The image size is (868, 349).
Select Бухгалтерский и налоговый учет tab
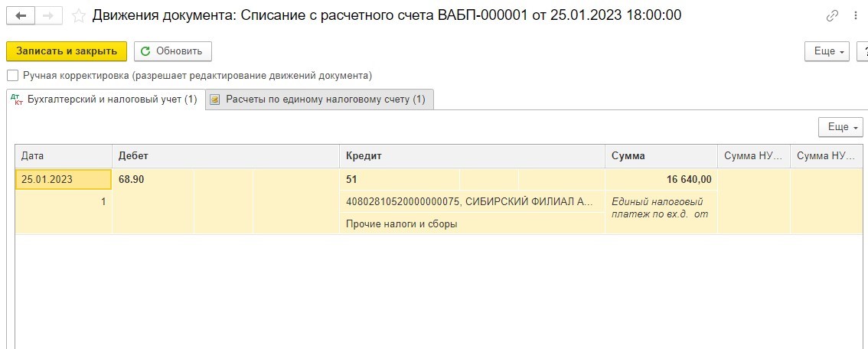pyautogui.click(x=106, y=99)
